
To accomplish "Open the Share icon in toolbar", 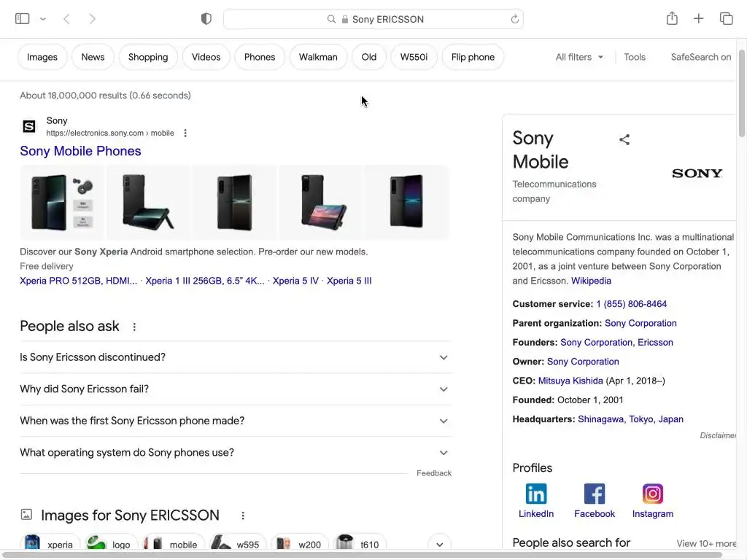I will (672, 18).
